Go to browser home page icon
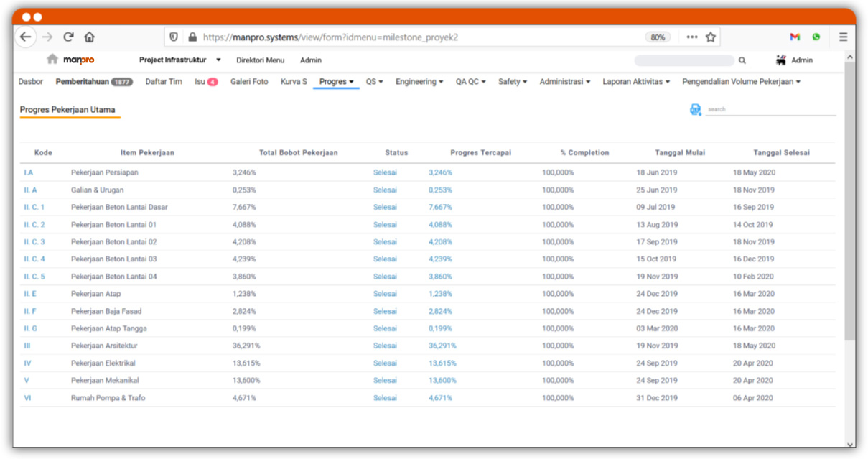The width and height of the screenshot is (868, 459). tap(90, 37)
